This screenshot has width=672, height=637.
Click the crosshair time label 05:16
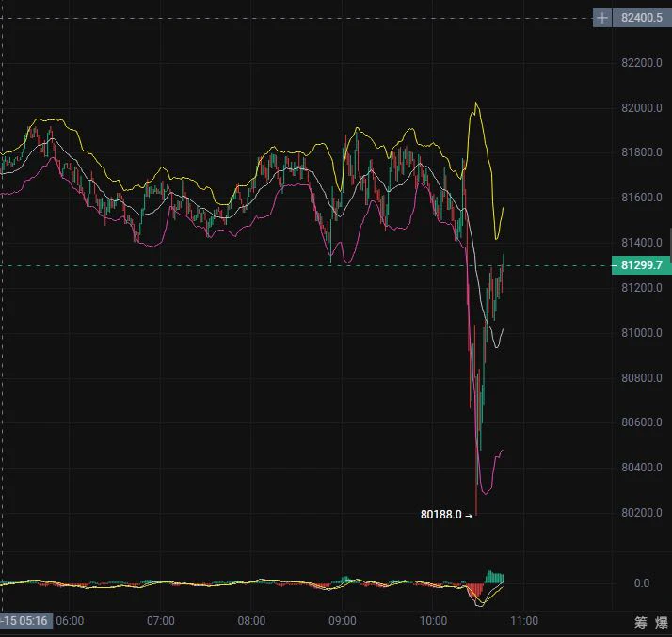(25, 621)
